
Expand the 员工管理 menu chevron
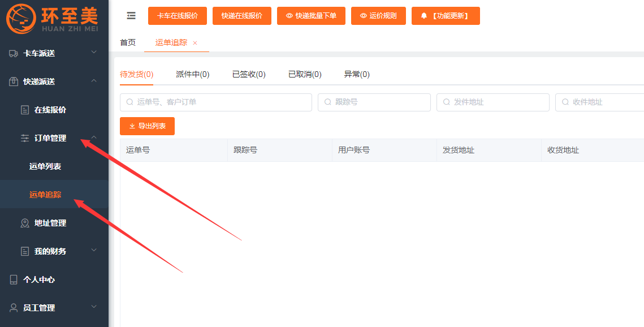94,307
